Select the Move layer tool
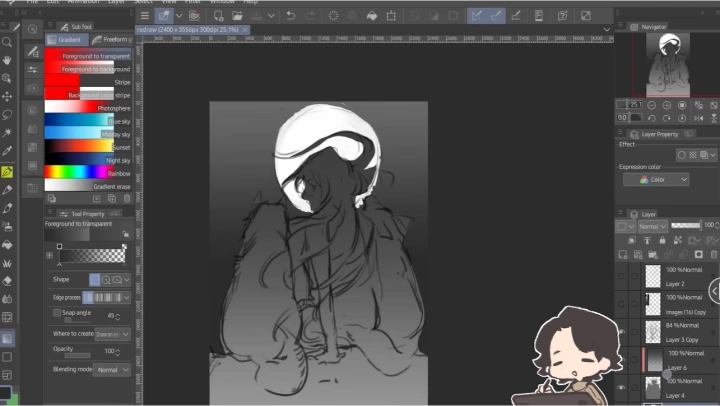 click(x=7, y=96)
